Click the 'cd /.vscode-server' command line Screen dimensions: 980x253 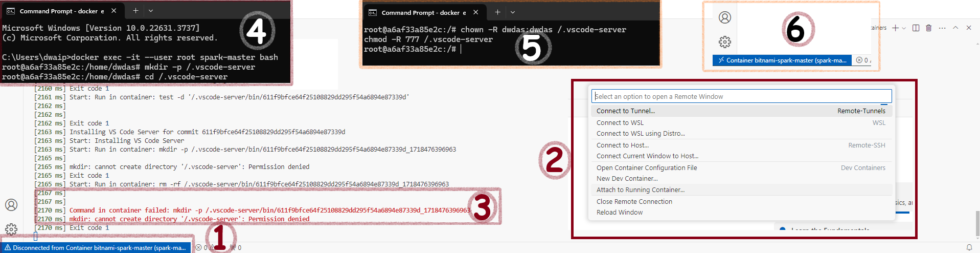pyautogui.click(x=186, y=77)
